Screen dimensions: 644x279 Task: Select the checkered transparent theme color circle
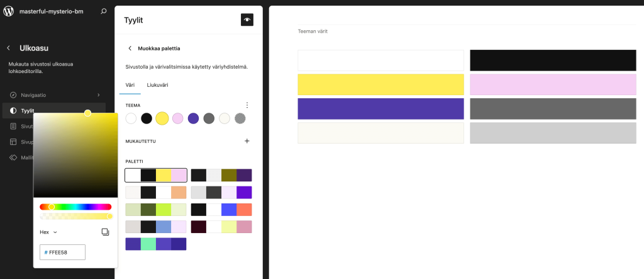coord(240,118)
